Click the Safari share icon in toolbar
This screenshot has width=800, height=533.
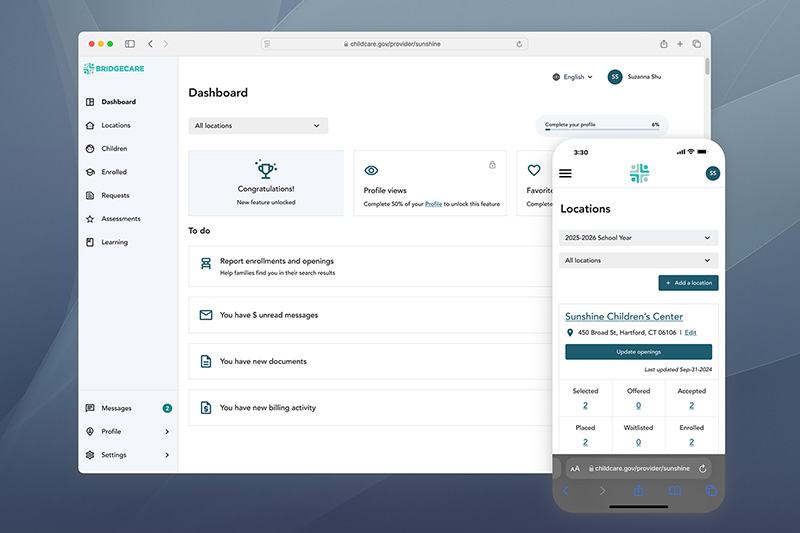pos(663,44)
